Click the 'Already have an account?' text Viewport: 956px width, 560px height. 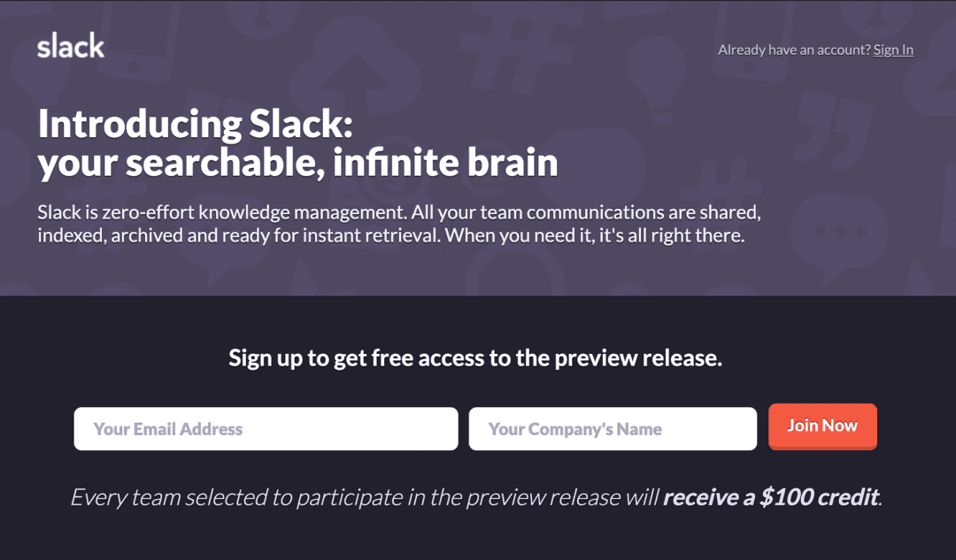pos(794,50)
